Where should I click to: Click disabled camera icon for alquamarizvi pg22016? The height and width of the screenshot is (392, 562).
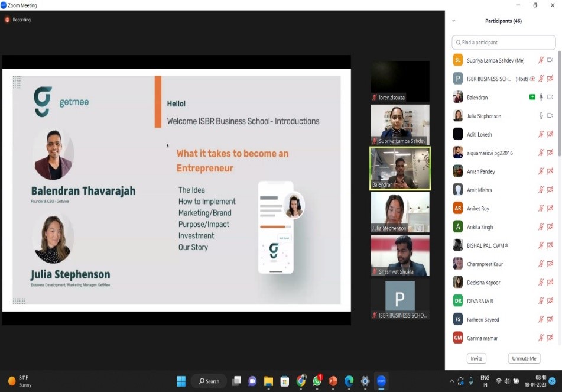click(x=550, y=153)
